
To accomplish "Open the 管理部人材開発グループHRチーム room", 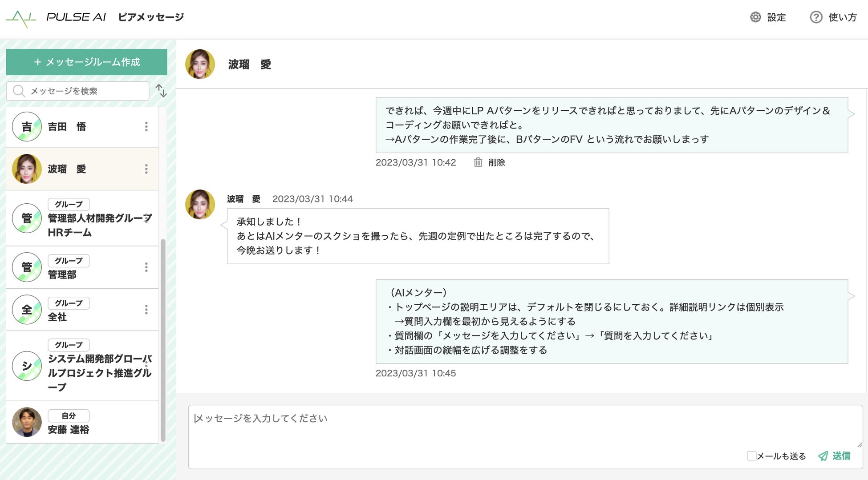I will (x=80, y=219).
